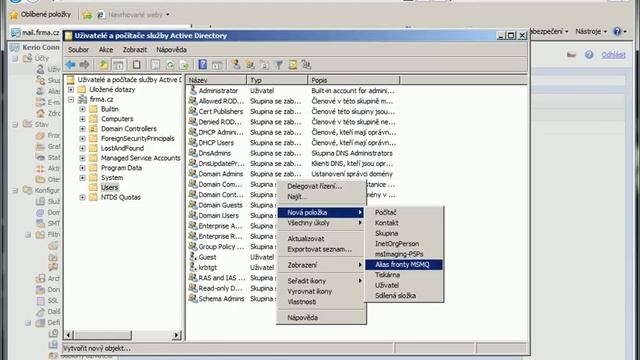Click the tree pane scroll right arrow

pyautogui.click(x=176, y=335)
